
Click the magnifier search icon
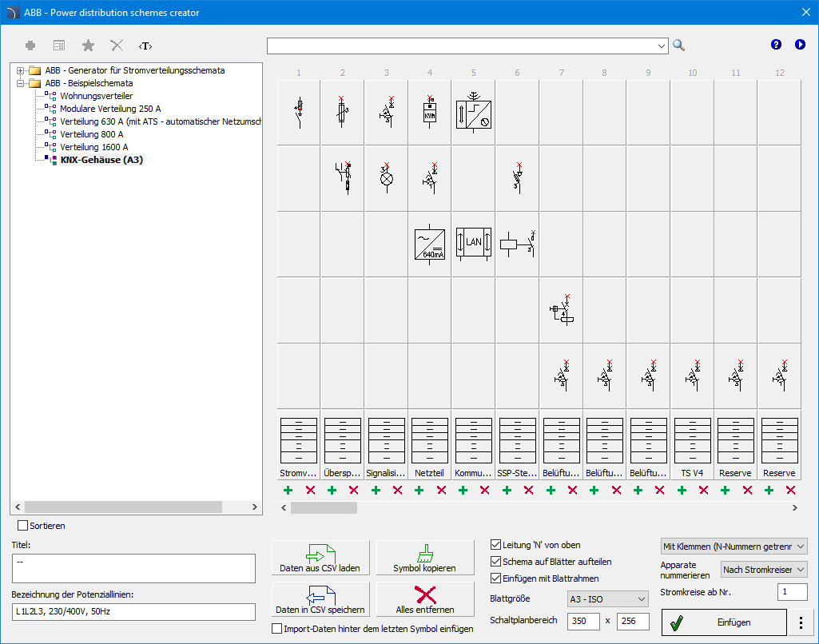(678, 46)
